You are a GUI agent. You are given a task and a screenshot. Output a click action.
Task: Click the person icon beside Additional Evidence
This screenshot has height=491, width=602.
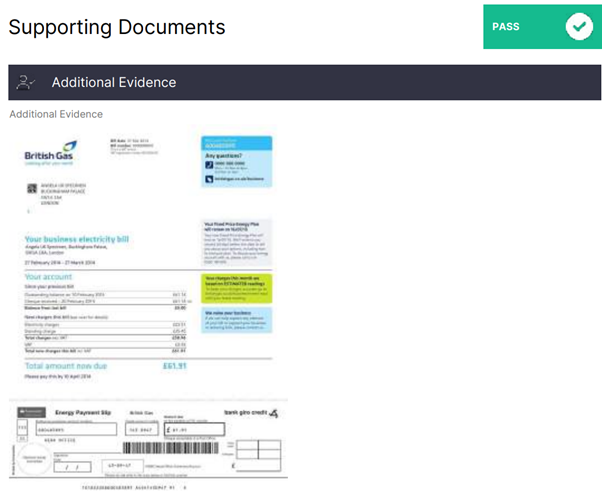coord(25,83)
